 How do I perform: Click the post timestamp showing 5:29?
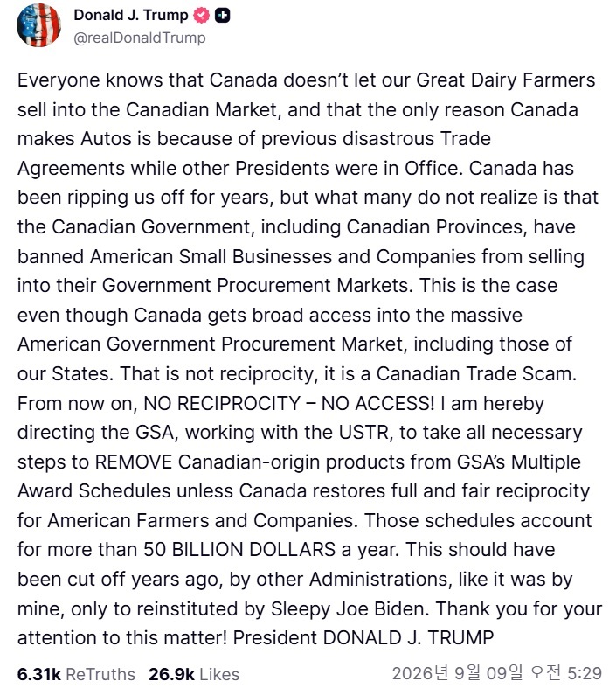point(497,673)
